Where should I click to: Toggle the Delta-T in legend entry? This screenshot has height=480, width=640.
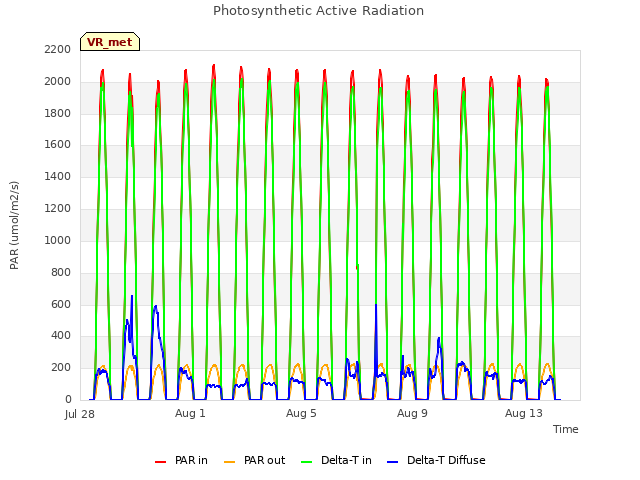336,460
